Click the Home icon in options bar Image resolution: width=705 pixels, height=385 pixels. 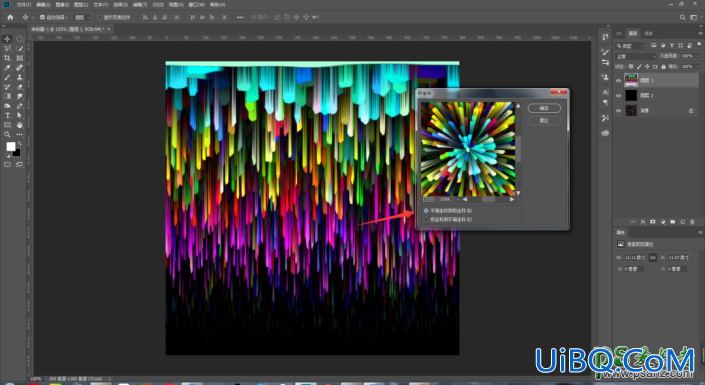pyautogui.click(x=10, y=18)
